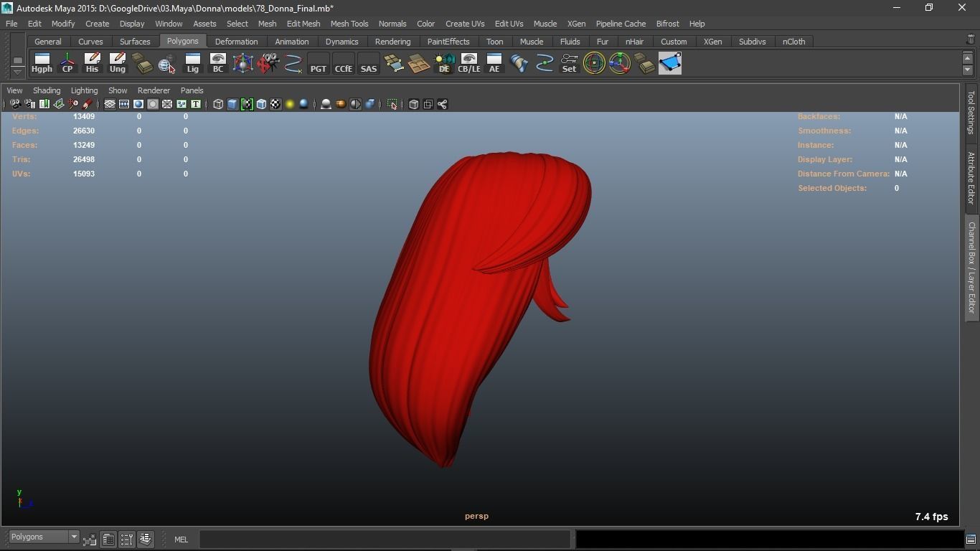Click the shelf scroll down arrow
Viewport: 980px width, 551px height.
[967, 70]
